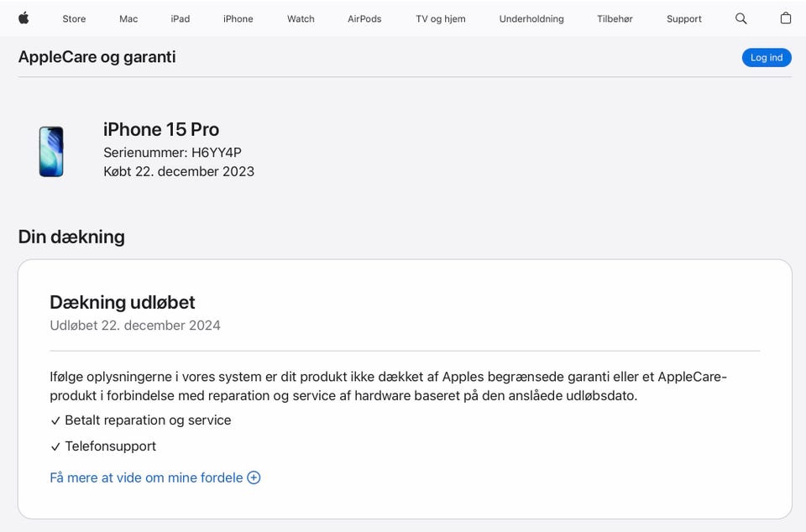Click the plus circle icon beside fordele

tap(254, 477)
